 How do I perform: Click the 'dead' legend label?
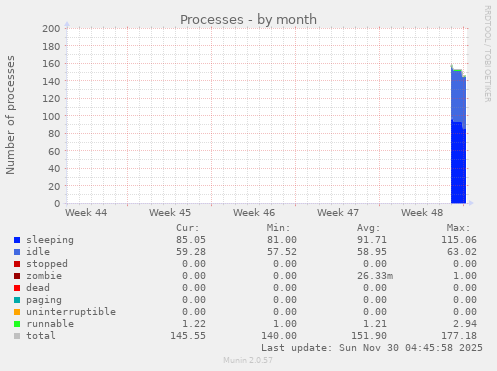[38, 288]
